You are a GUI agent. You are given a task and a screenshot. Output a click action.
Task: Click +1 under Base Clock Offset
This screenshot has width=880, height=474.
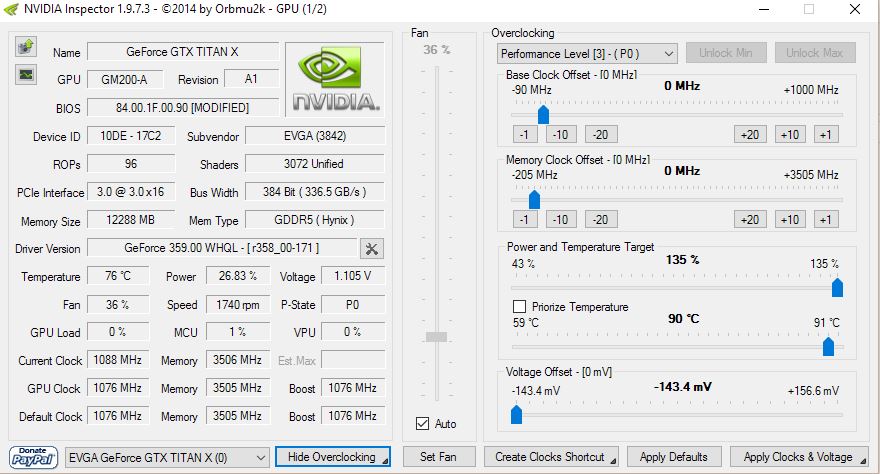(826, 135)
